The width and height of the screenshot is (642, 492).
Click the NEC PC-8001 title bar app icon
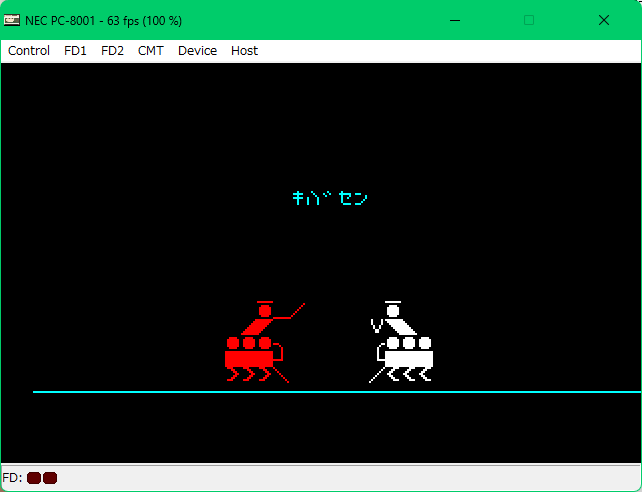pos(11,20)
